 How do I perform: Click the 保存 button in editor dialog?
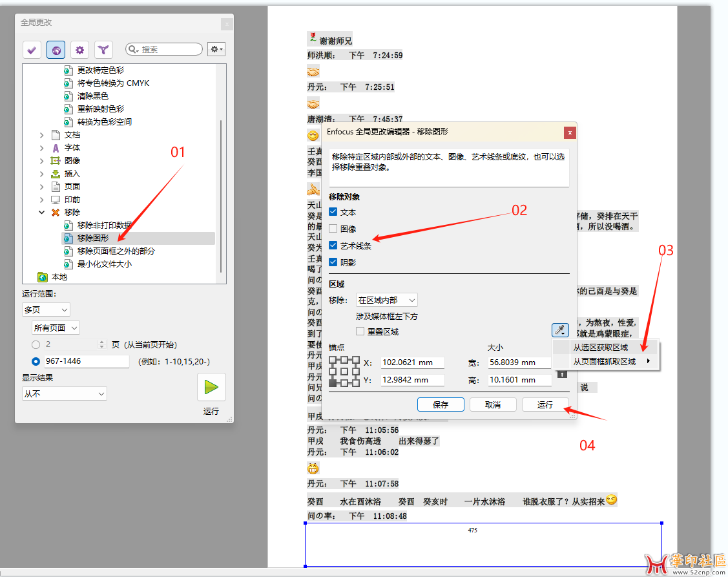point(441,404)
